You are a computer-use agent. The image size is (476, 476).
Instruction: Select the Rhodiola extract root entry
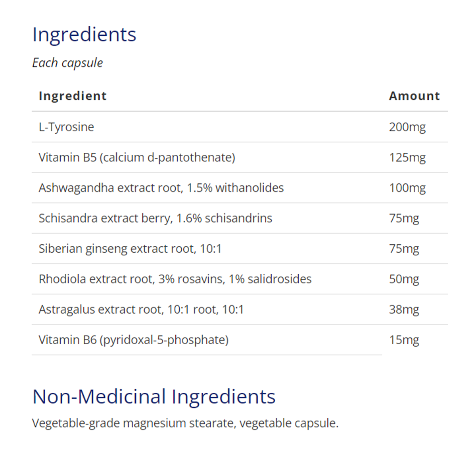[x=175, y=279]
